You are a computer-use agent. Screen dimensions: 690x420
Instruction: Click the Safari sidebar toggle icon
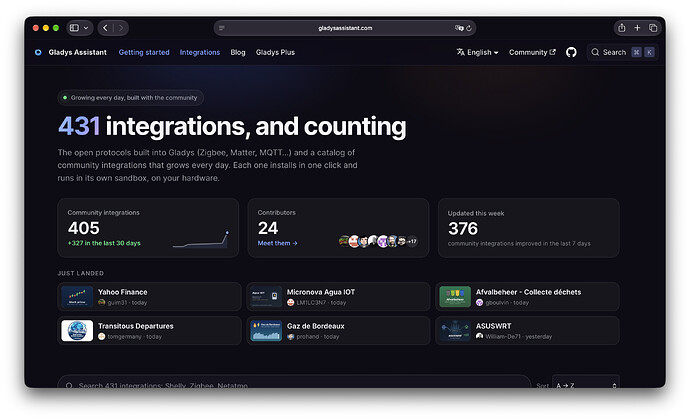click(74, 28)
